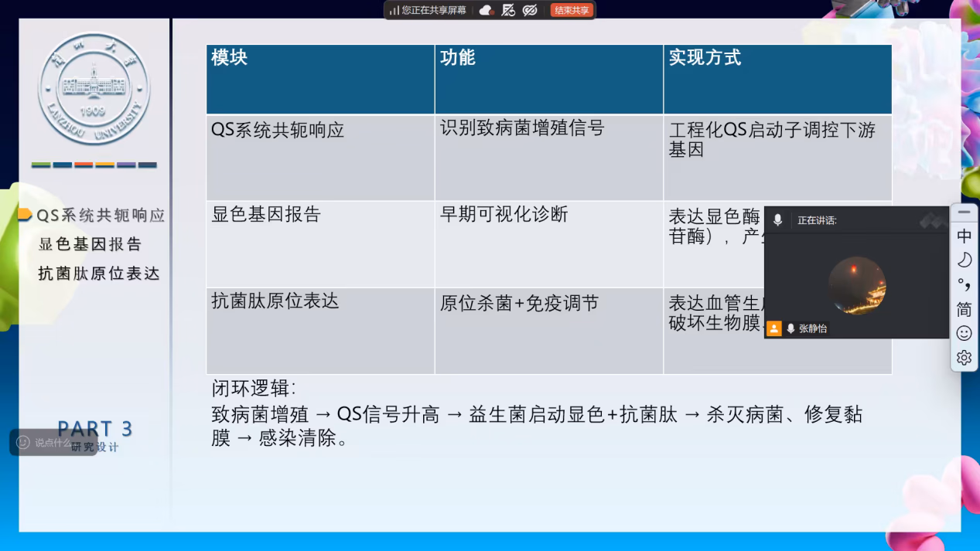Click the PART 3 slide title

[x=95, y=429]
